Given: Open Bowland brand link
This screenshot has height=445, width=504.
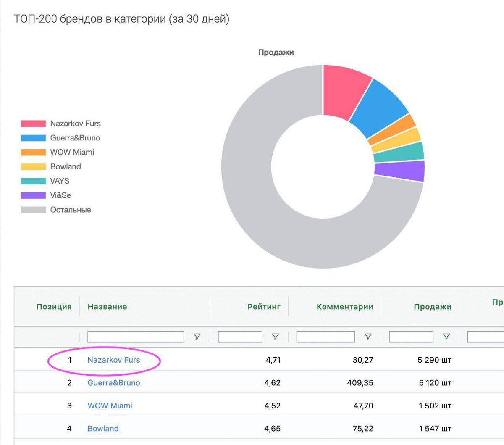Looking at the screenshot, I should point(103,429).
